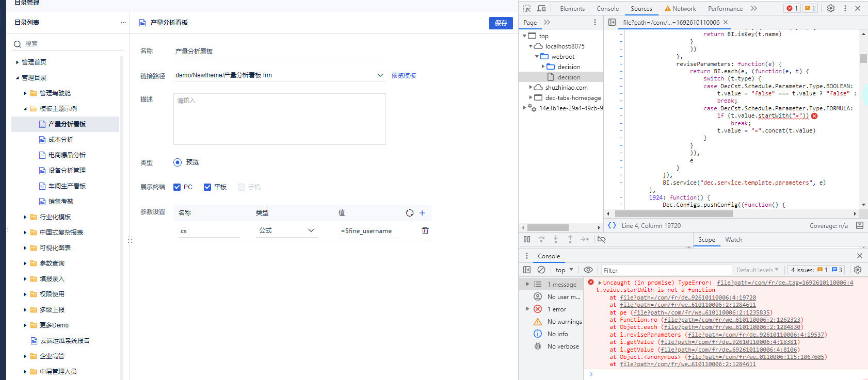Close the console drawer

click(860, 256)
